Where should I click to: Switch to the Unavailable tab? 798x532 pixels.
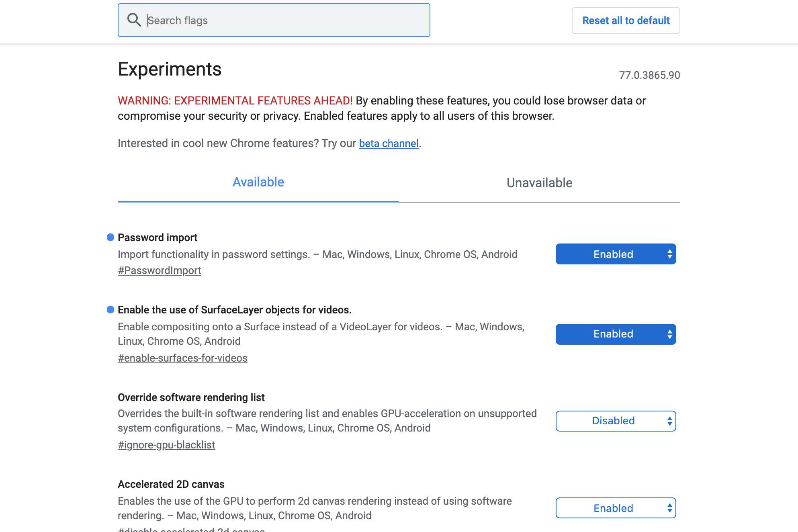tap(539, 183)
